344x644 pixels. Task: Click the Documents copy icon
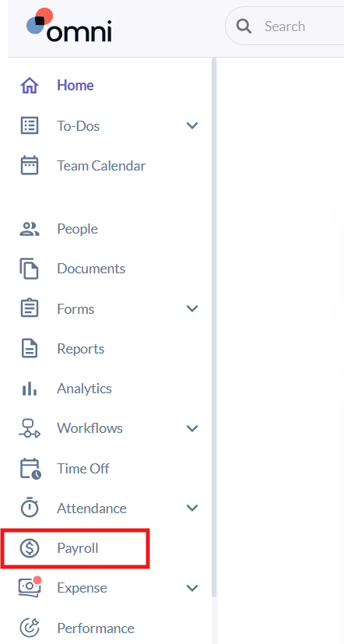click(30, 269)
